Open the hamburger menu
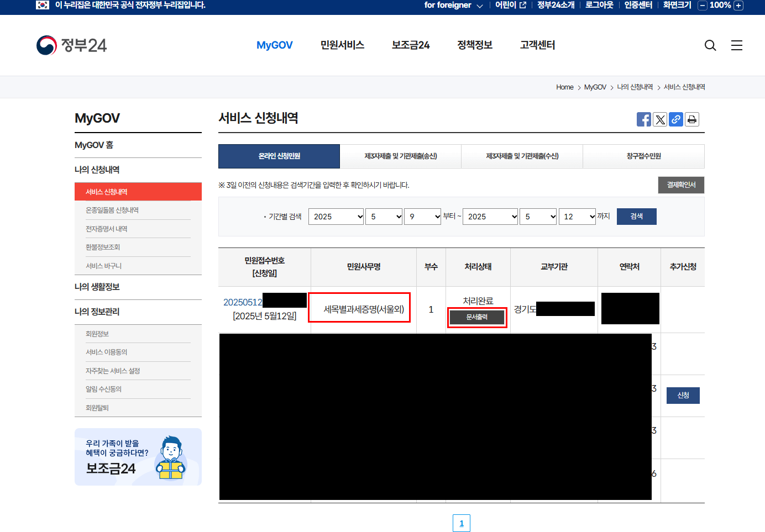The width and height of the screenshot is (765, 532). 737,45
